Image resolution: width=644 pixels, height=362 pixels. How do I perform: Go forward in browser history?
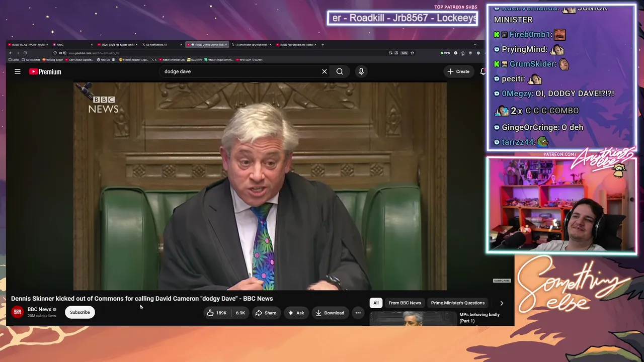tap(17, 53)
